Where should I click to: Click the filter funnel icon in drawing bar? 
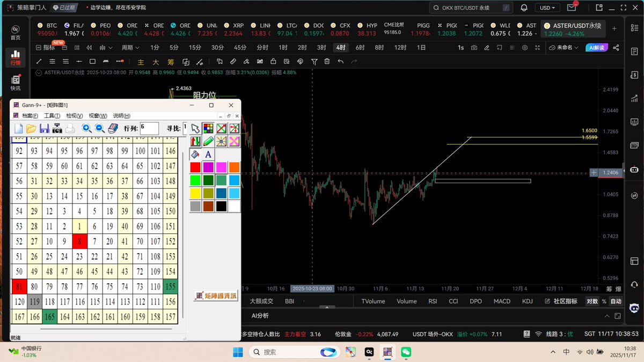(314, 62)
